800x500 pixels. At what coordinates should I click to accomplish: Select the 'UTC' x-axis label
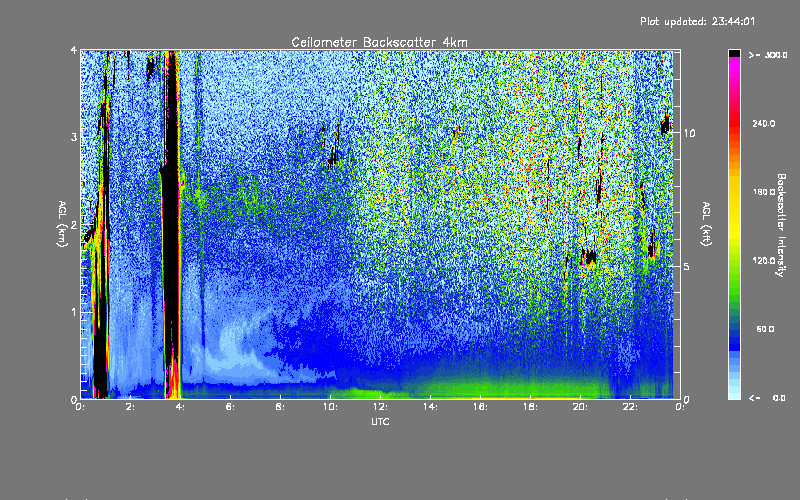click(x=380, y=421)
